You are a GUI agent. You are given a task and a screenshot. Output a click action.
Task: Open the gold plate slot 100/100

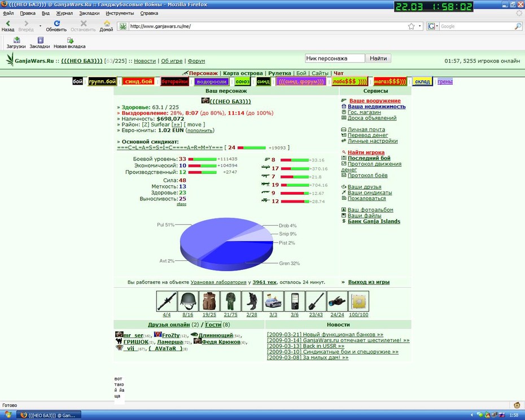358,301
